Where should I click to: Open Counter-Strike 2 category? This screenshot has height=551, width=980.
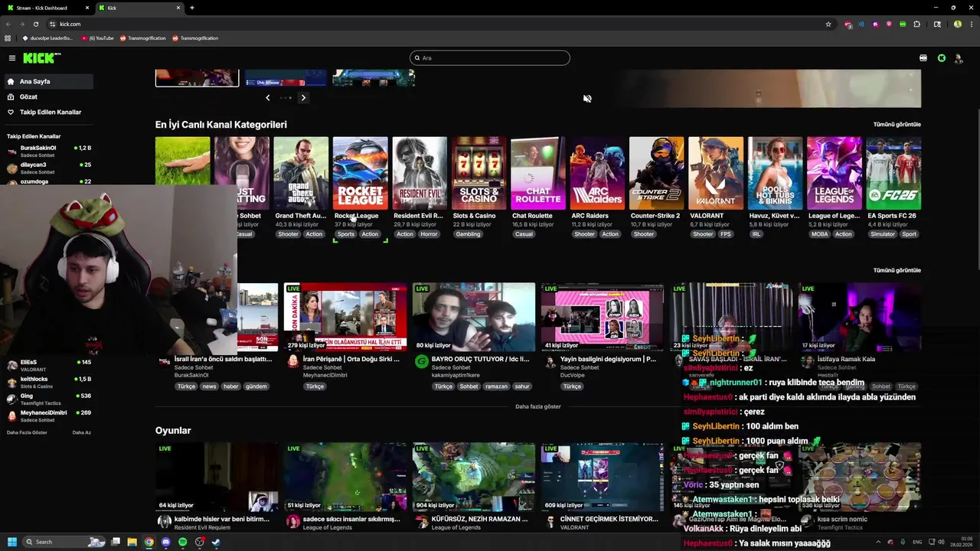(x=656, y=173)
